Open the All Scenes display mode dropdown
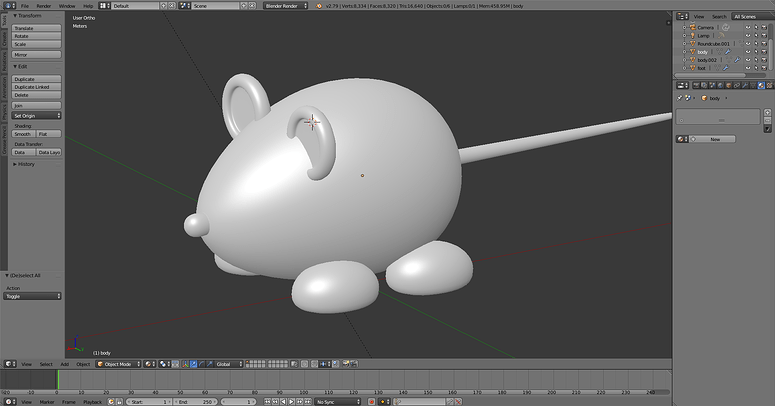The image size is (775, 406). [x=751, y=16]
